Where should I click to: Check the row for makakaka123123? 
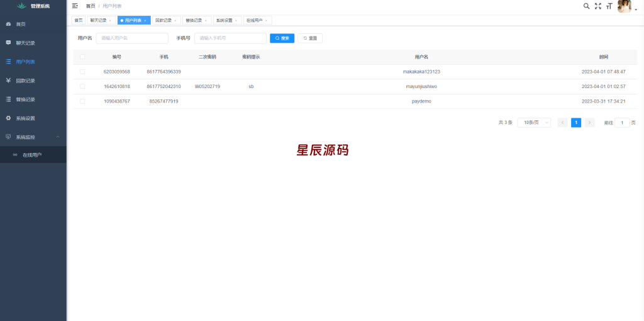[82, 72]
